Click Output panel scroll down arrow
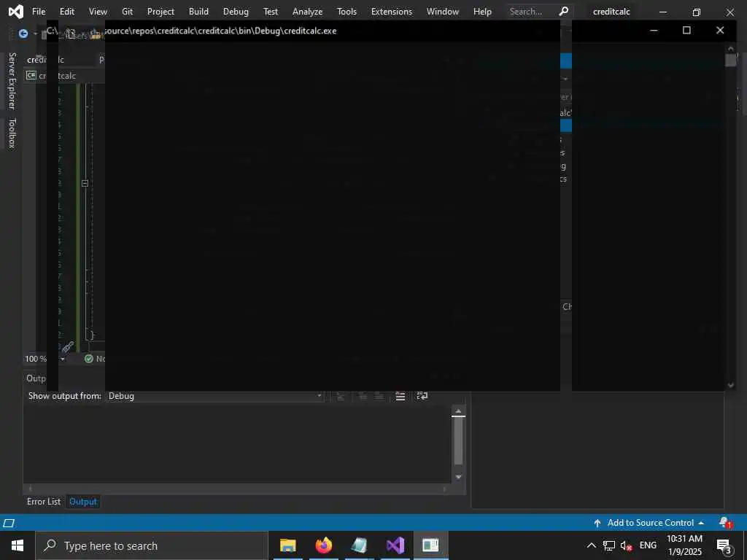The image size is (747, 560). click(458, 477)
